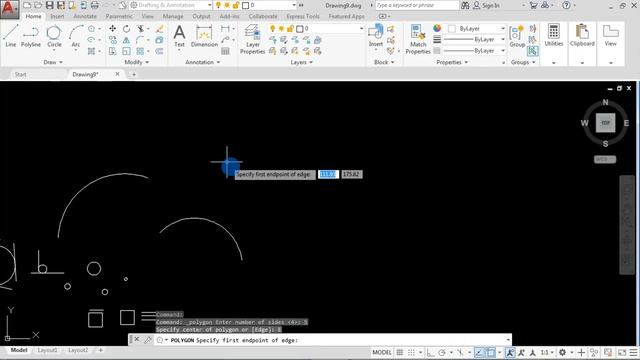
Task: Click the TOP face of ViewCube
Action: [x=605, y=123]
